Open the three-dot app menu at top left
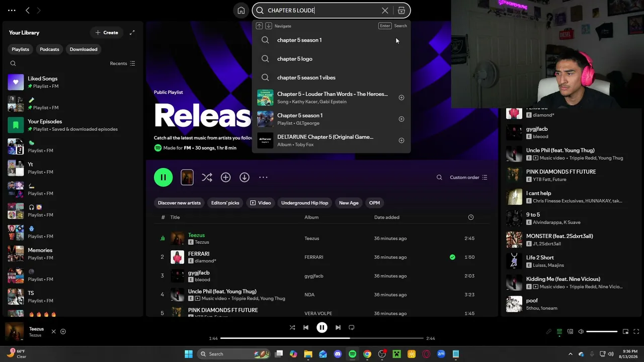This screenshot has width=644, height=362. point(12,10)
